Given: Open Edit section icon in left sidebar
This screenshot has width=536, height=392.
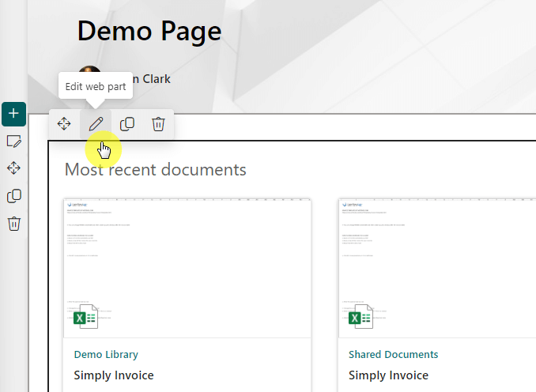Looking at the screenshot, I should 14,141.
